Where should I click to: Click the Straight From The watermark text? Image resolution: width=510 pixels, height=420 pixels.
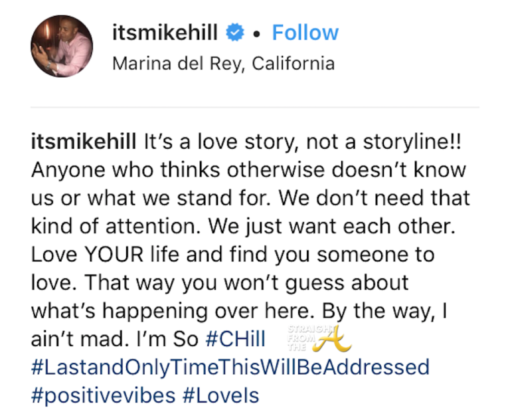click(303, 337)
